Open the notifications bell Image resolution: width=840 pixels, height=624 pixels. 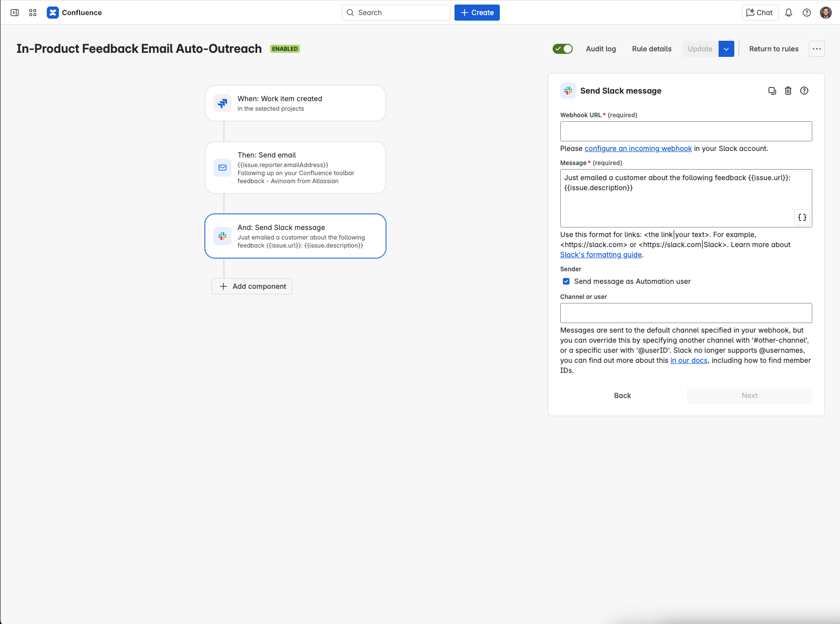point(788,13)
